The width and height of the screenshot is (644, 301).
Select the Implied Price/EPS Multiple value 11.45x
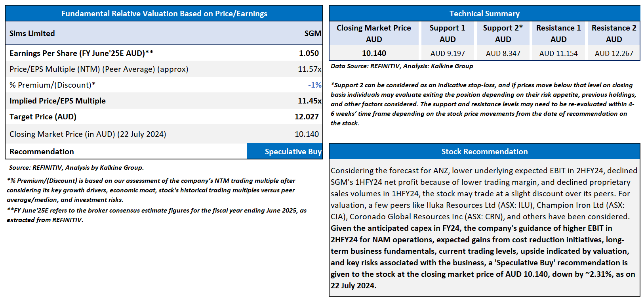click(x=309, y=101)
